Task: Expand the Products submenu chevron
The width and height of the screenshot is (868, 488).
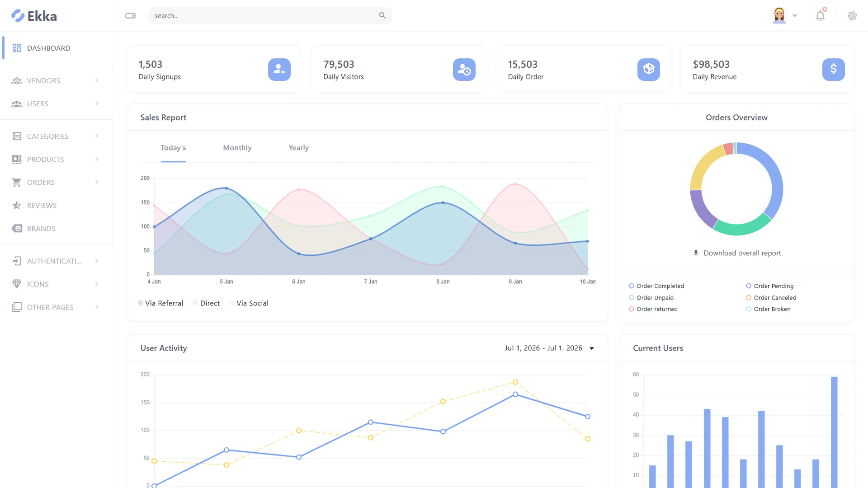Action: click(97, 159)
